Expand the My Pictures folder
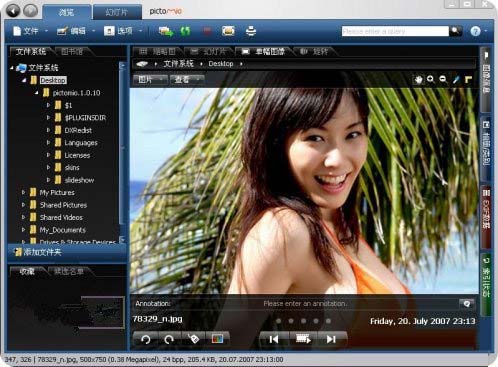 coord(23,192)
